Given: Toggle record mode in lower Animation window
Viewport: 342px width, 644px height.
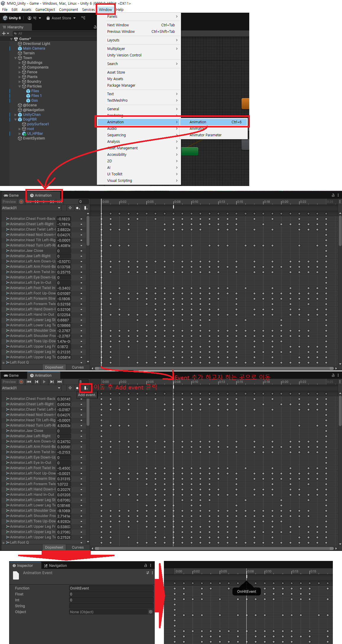Looking at the screenshot, I should click(x=21, y=382).
